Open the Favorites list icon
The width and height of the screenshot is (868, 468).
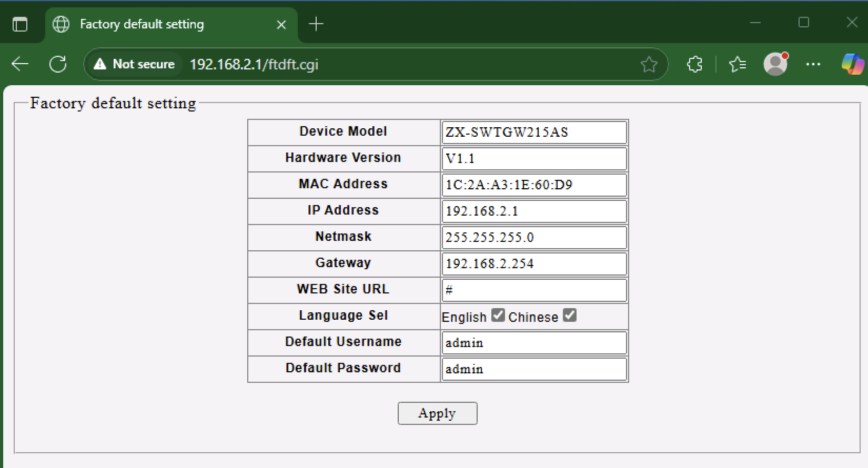click(x=737, y=64)
